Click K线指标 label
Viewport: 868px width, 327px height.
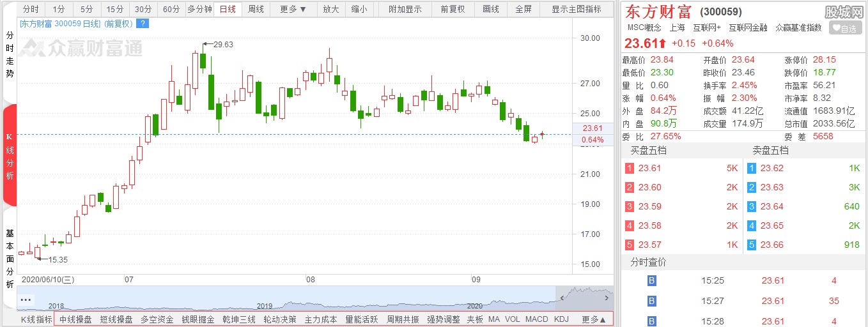pos(36,319)
